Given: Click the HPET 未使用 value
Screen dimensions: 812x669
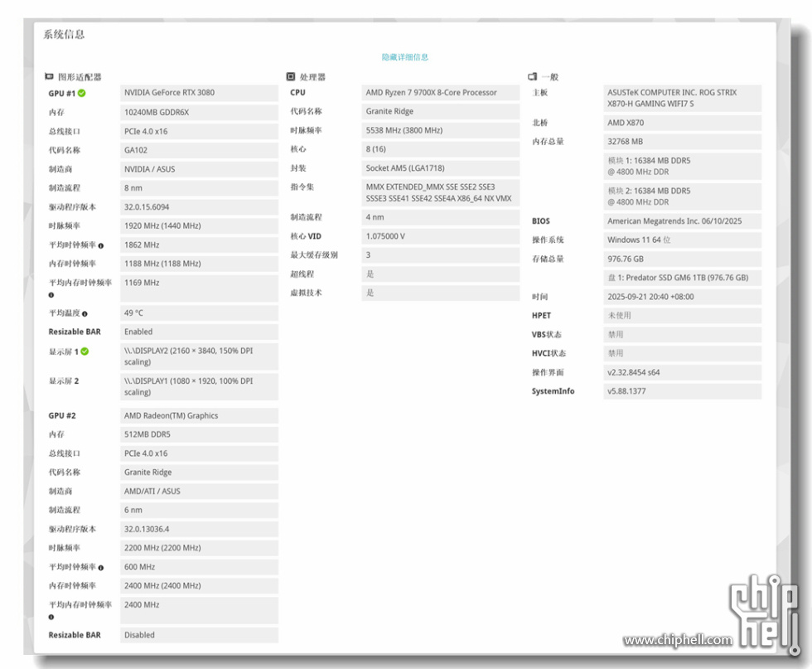Looking at the screenshot, I should (683, 316).
